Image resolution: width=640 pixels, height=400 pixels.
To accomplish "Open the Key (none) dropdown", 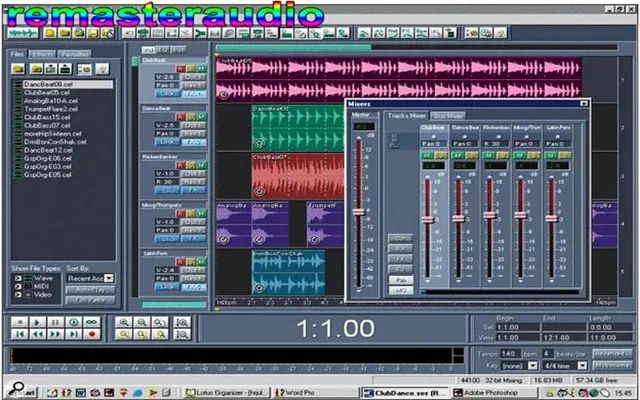I will 532,365.
